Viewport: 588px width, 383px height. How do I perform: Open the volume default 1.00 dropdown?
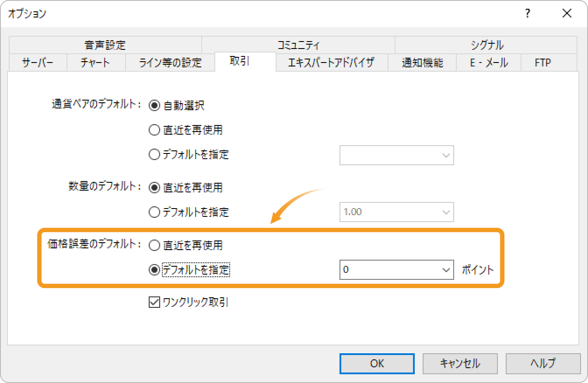coord(397,212)
